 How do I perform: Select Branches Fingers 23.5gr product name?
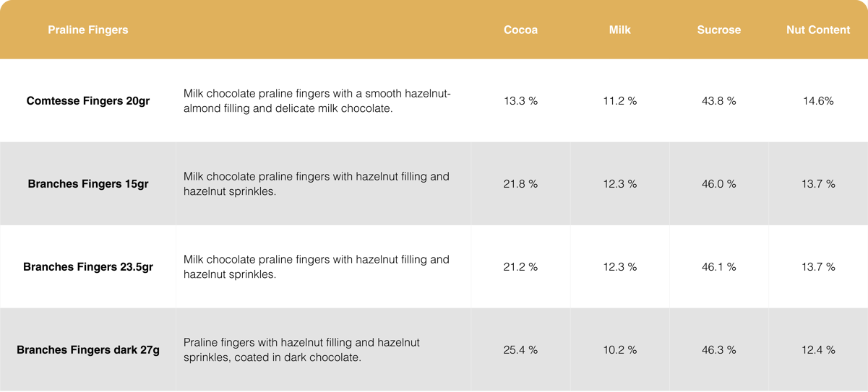(x=88, y=267)
